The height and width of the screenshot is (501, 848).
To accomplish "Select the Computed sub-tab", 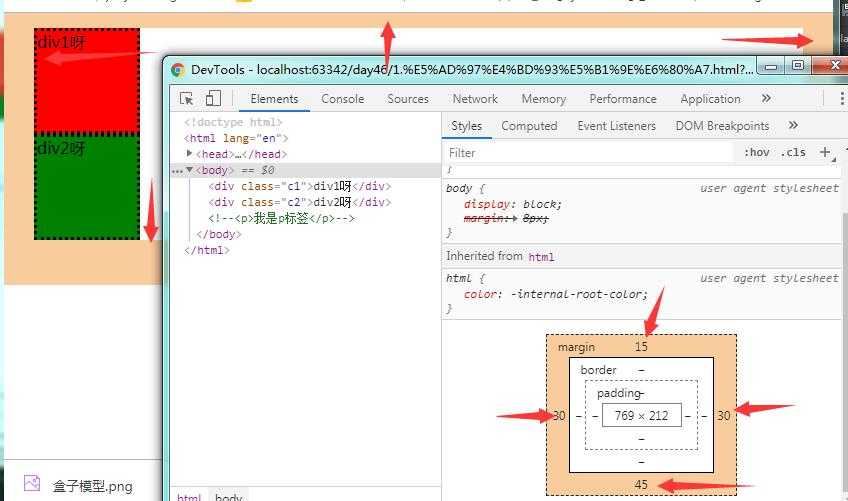I will [529, 126].
